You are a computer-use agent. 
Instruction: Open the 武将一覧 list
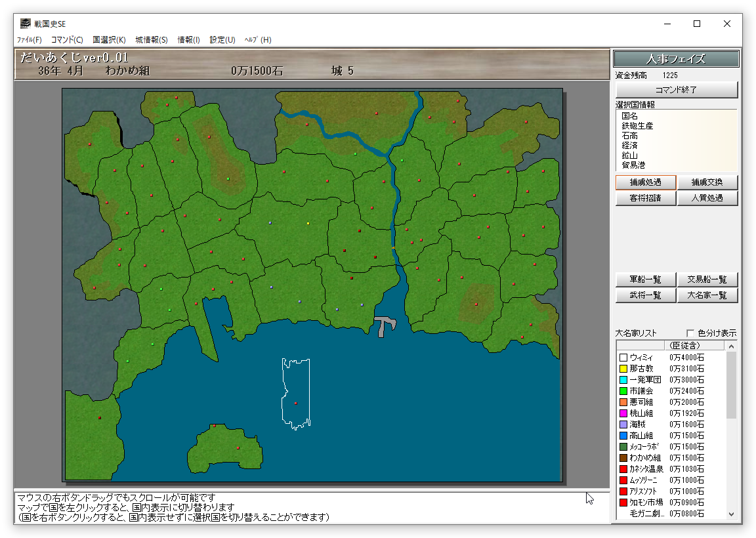point(645,295)
